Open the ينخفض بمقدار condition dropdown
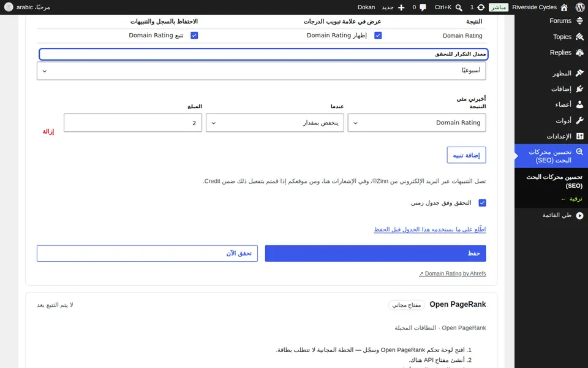 [275, 123]
